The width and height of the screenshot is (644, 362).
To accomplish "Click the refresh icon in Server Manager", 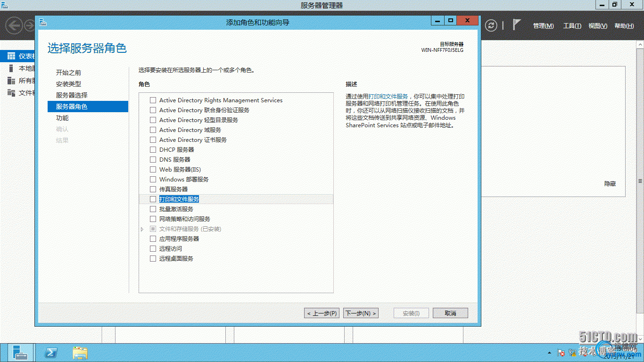I will 491,25.
